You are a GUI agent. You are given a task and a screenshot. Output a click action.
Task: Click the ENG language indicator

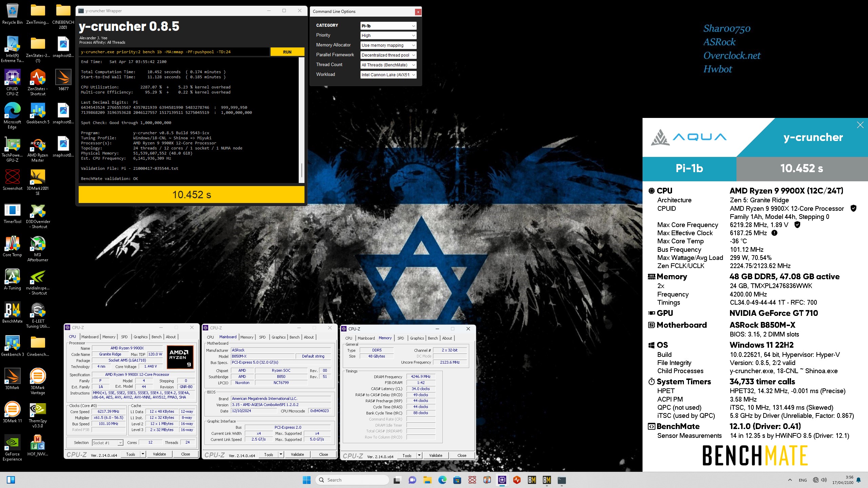coord(803,480)
